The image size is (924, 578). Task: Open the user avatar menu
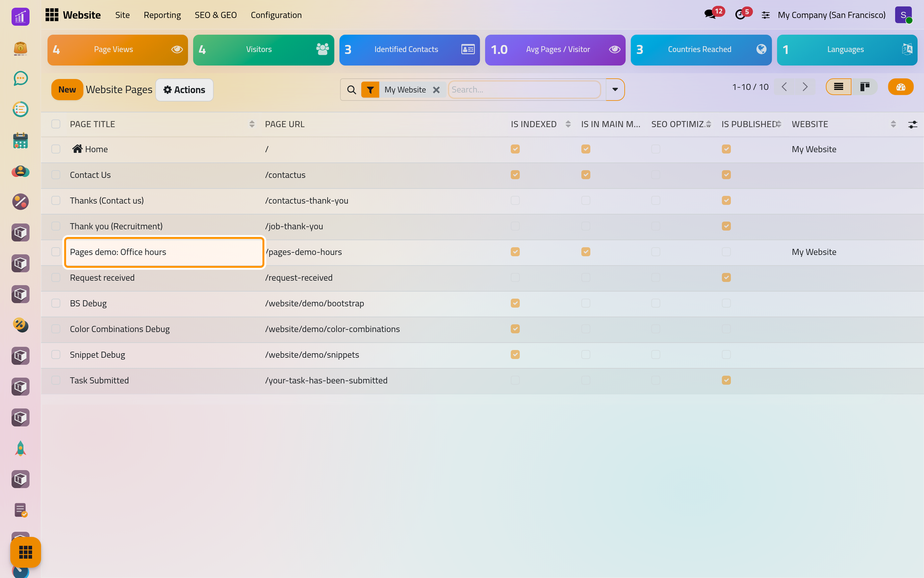coord(903,15)
